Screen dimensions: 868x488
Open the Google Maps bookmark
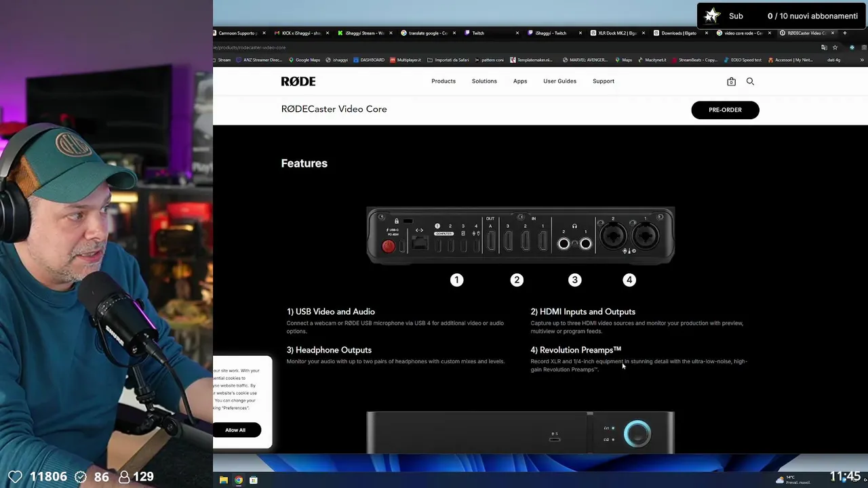304,60
